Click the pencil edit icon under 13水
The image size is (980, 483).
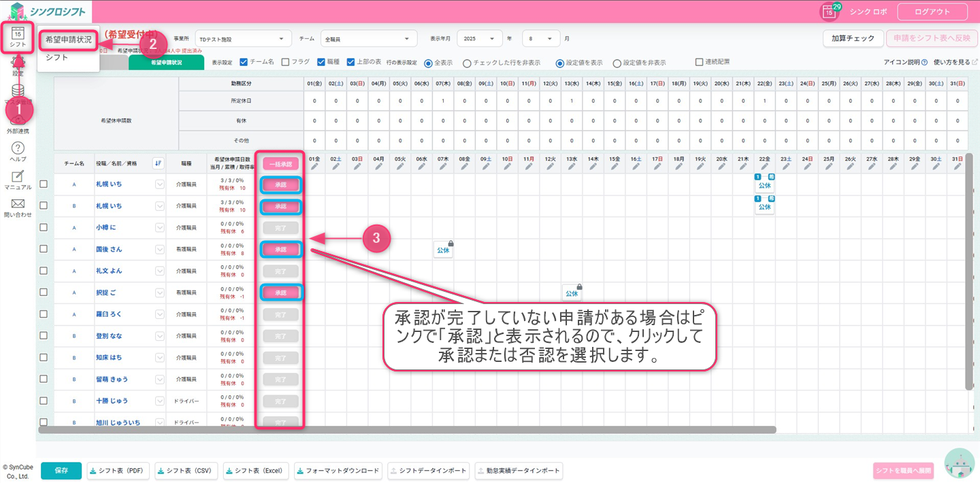point(571,167)
